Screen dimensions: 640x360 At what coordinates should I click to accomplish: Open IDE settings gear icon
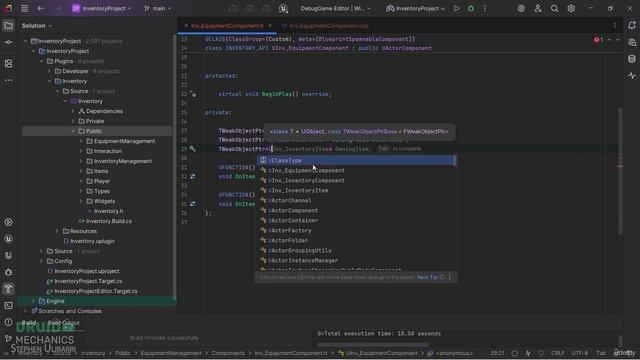[x=571, y=8]
